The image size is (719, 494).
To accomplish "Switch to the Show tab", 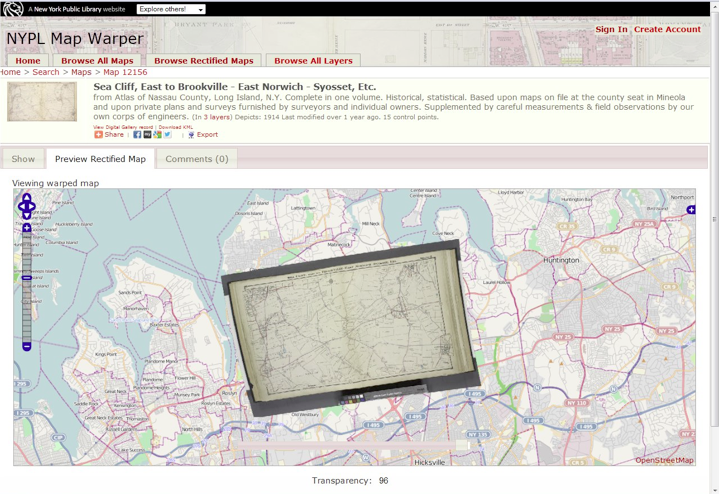I will pyautogui.click(x=23, y=159).
